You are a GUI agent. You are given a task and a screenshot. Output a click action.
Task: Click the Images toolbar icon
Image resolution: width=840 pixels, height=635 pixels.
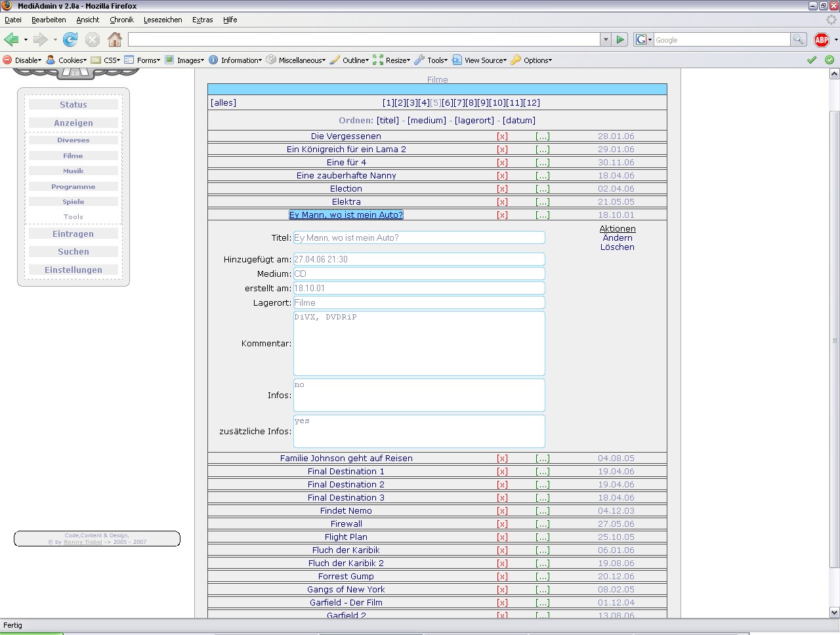click(x=169, y=60)
